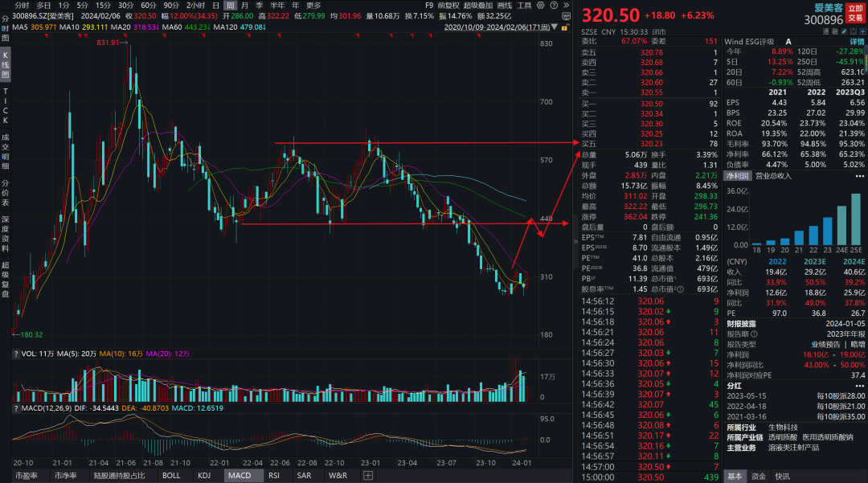This screenshot has width=868, height=483.
Task: Click the heart icon at date range end
Action: 565,27
